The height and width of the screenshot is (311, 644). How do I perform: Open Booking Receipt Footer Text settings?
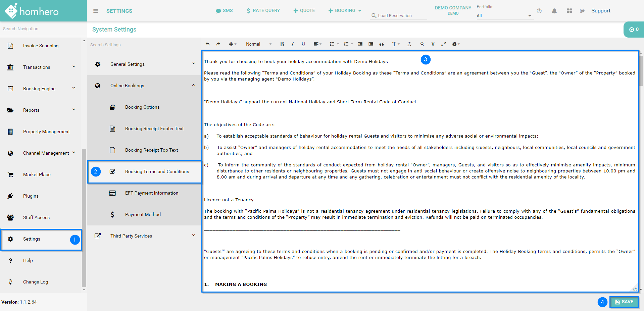pyautogui.click(x=154, y=128)
